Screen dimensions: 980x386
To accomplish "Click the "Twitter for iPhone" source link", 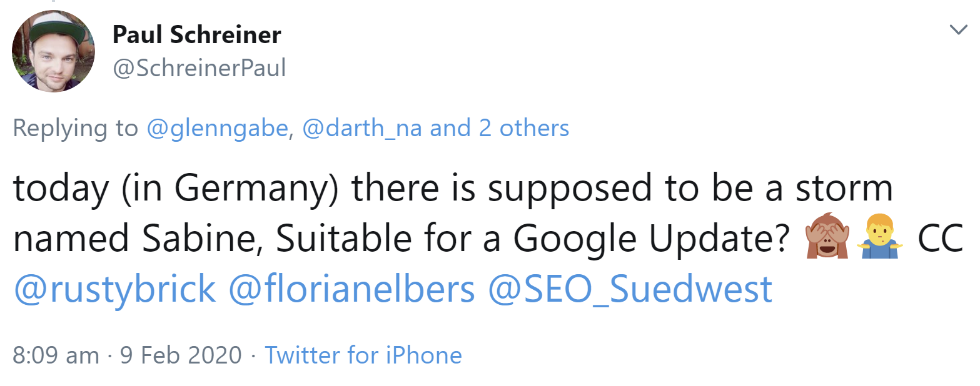I will click(363, 355).
